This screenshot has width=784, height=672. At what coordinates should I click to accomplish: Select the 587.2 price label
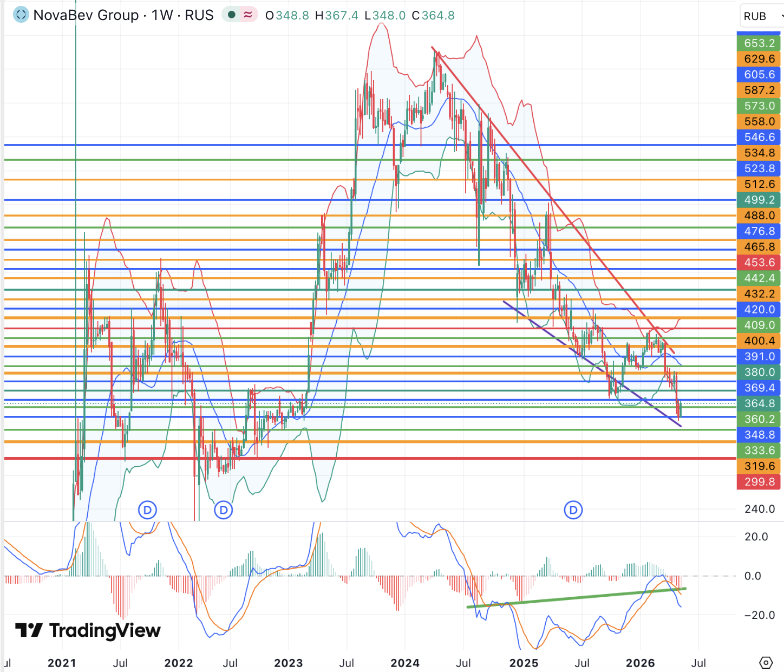[759, 90]
